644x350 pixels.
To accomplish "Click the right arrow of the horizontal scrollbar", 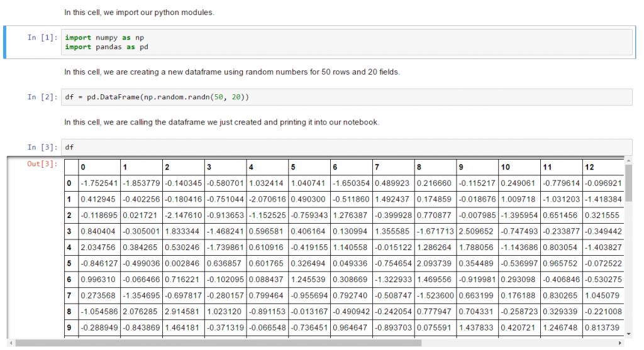I will click(x=621, y=343).
